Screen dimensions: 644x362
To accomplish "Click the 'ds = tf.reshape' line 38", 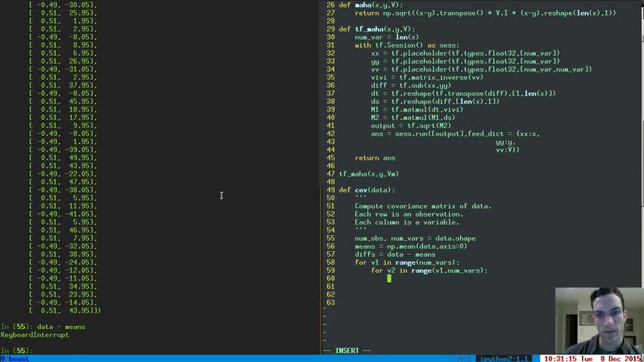I will (435, 102).
